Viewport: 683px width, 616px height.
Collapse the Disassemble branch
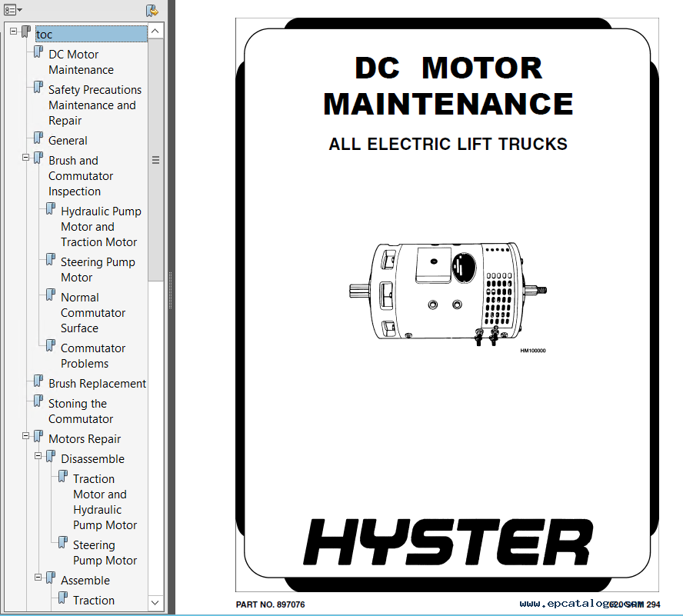pos(38,456)
